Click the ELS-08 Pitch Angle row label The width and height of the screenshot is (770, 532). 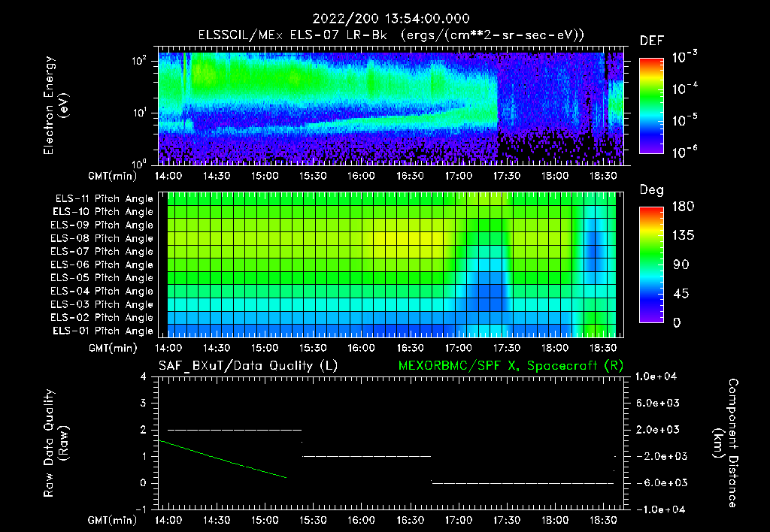[102, 238]
